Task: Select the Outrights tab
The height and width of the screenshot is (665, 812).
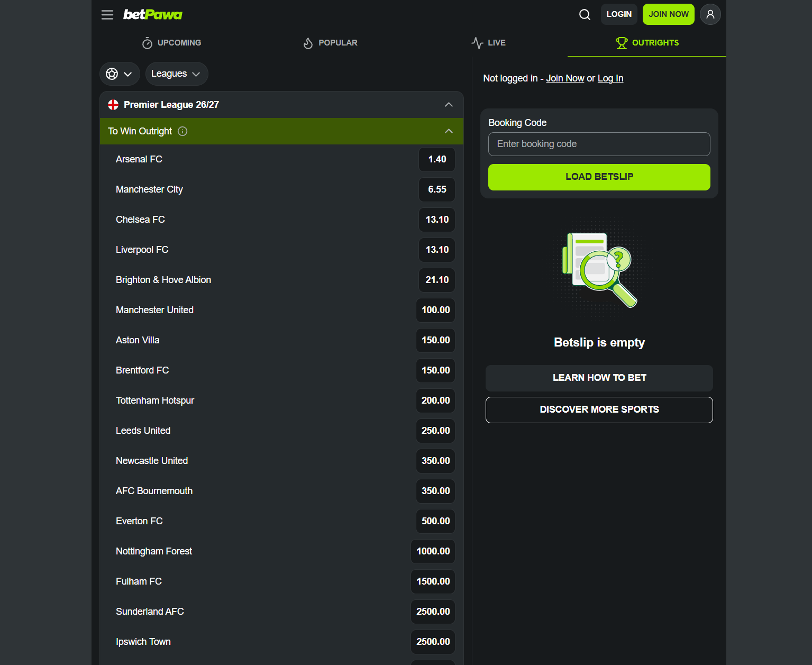Action: coord(647,43)
